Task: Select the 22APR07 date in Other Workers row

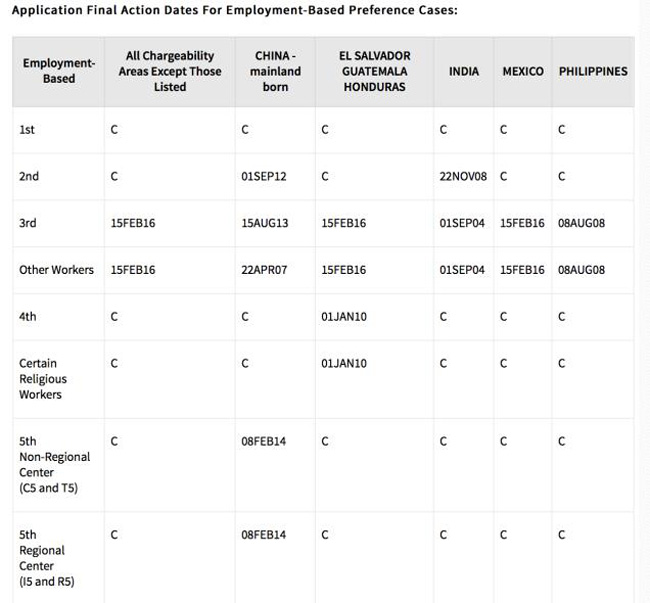Action: coord(264,270)
